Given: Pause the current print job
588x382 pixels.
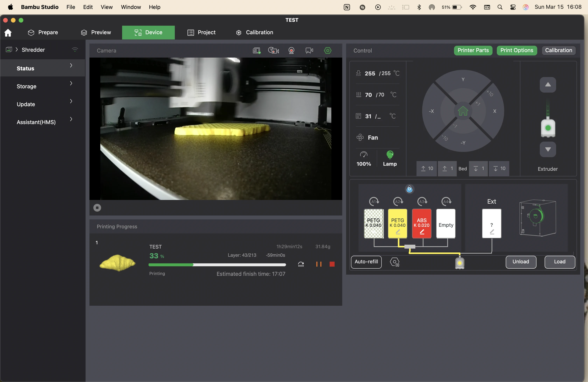Looking at the screenshot, I should 319,264.
